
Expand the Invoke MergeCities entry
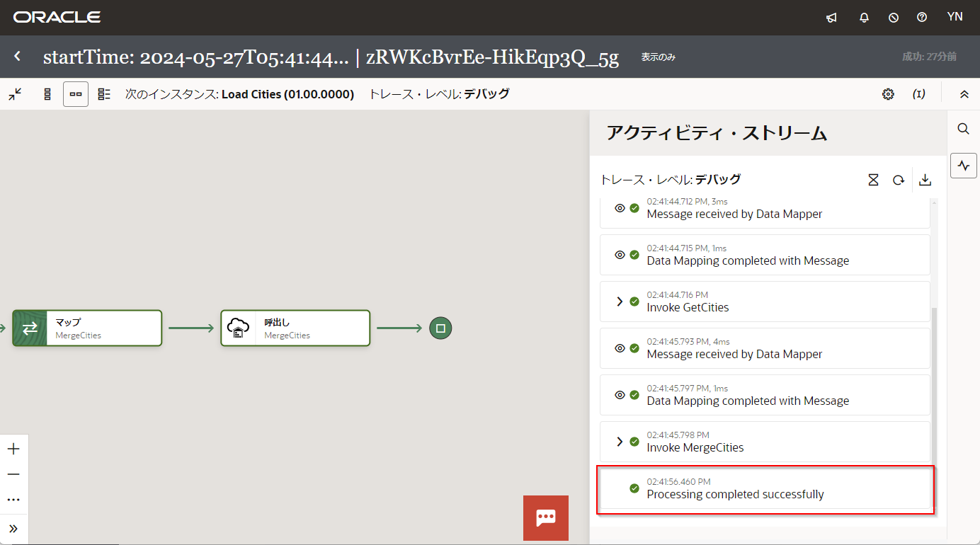coord(620,442)
